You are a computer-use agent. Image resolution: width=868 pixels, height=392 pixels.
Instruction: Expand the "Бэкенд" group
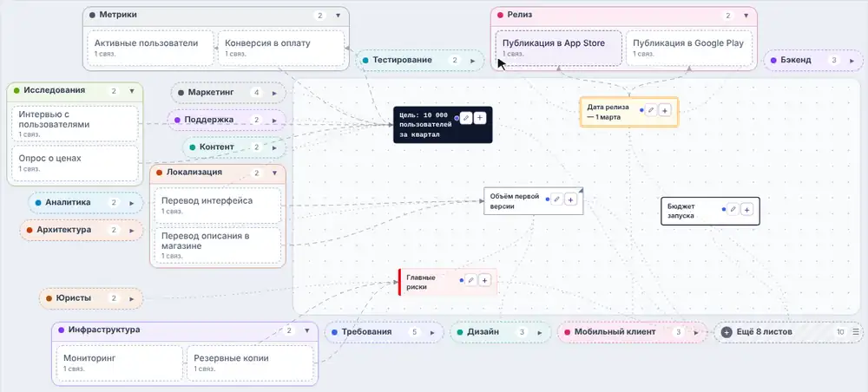pyautogui.click(x=852, y=60)
